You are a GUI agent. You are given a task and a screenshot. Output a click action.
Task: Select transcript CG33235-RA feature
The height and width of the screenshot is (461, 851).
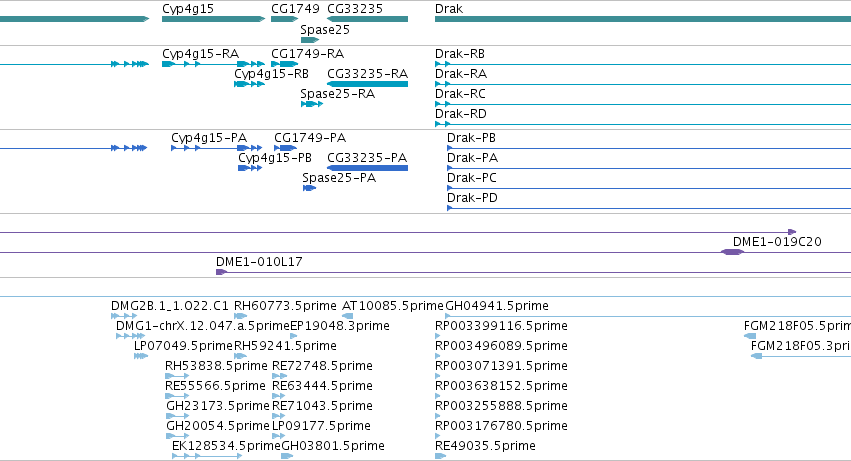click(x=367, y=84)
